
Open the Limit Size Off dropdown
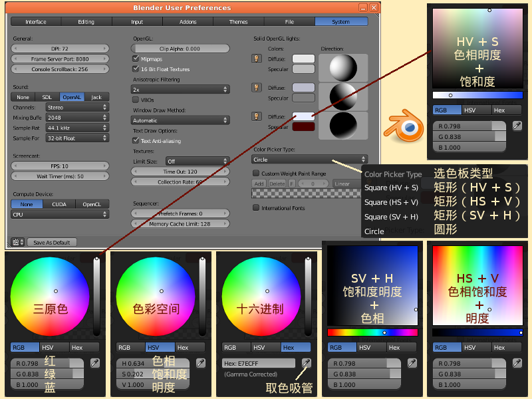(198, 162)
